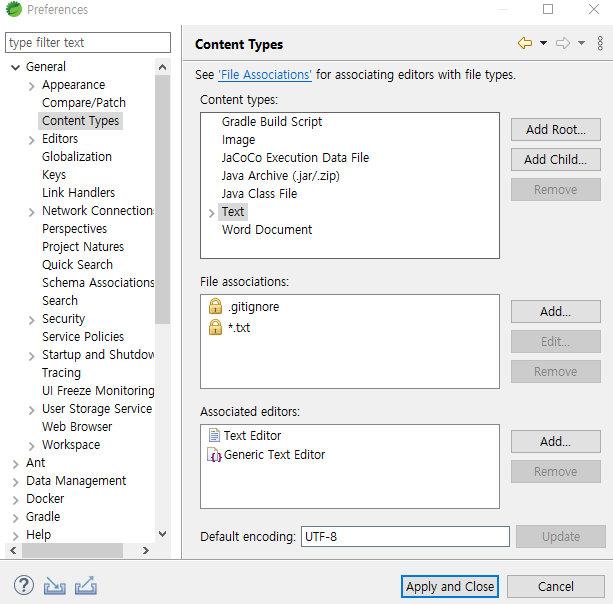The height and width of the screenshot is (604, 613).
Task: Select Compare/Patch in the tree
Action: click(84, 102)
